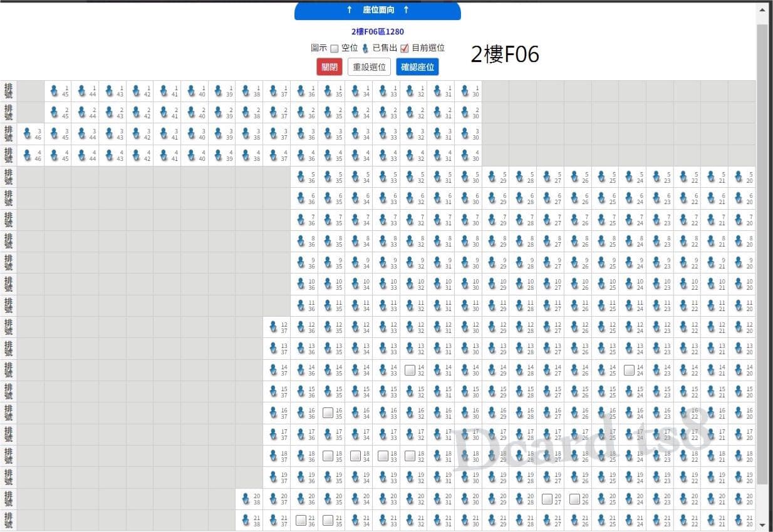The height and width of the screenshot is (532, 773).
Task: Choose empty seat row 18 number 34
Action: (x=355, y=456)
